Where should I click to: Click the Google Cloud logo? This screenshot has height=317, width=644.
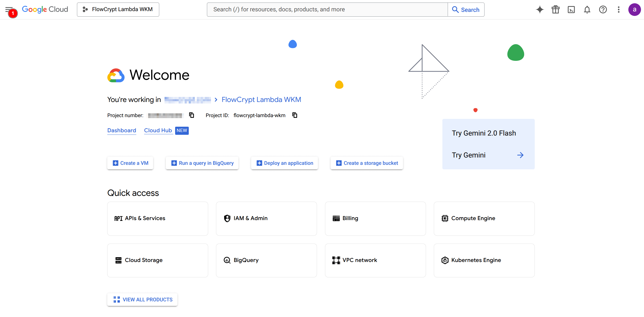45,10
